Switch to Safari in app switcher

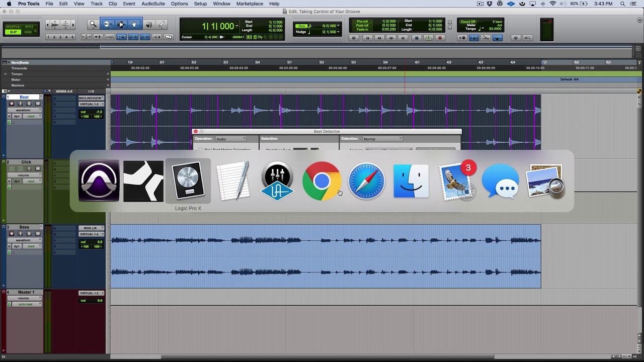pyautogui.click(x=366, y=181)
